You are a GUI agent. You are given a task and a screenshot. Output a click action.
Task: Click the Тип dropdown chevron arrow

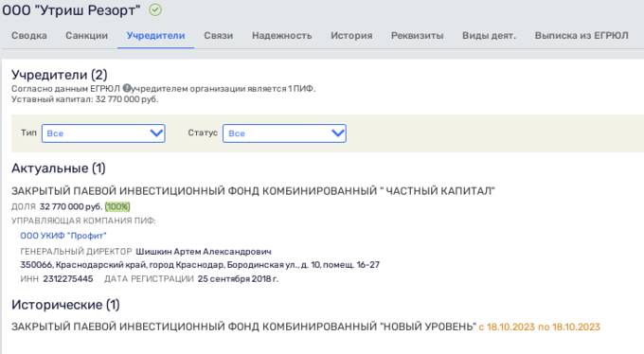pyautogui.click(x=156, y=133)
